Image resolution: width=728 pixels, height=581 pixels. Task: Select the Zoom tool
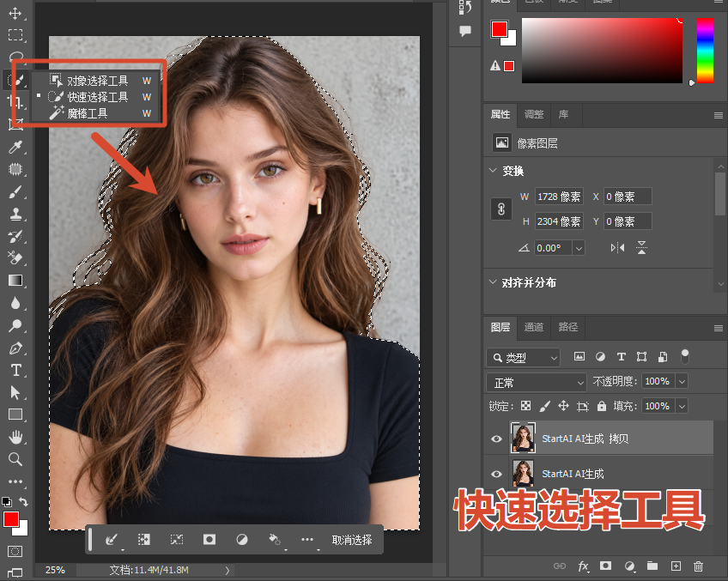[15, 459]
